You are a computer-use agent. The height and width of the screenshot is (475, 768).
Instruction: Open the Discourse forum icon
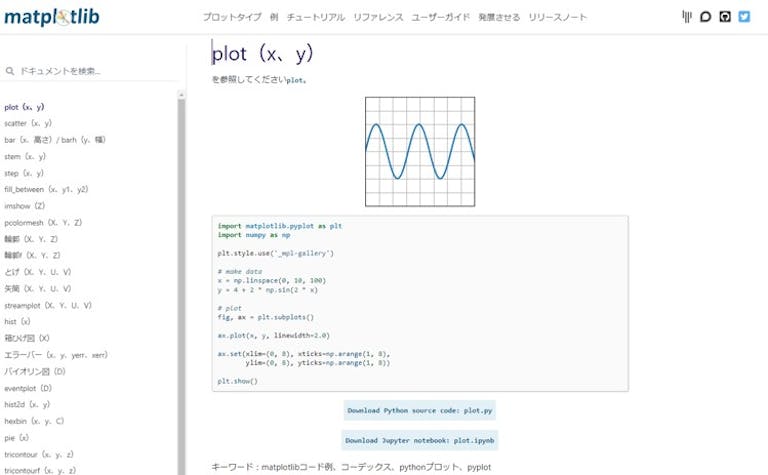[705, 17]
